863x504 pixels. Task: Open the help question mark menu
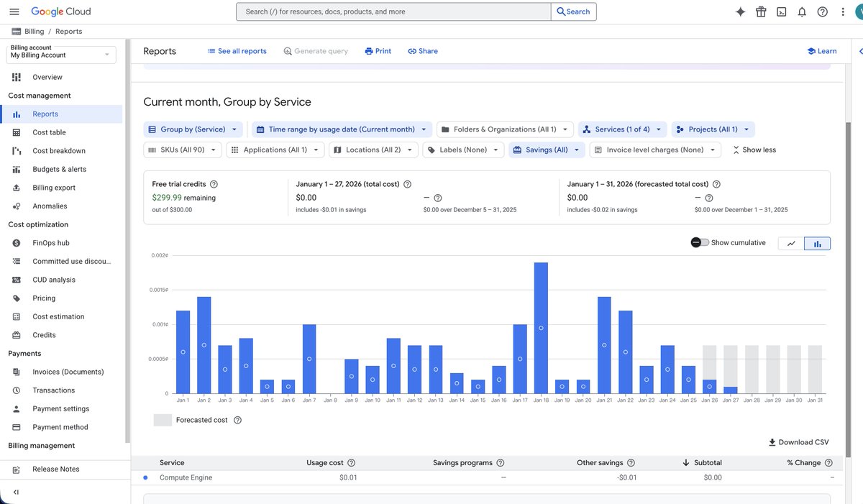pos(823,12)
